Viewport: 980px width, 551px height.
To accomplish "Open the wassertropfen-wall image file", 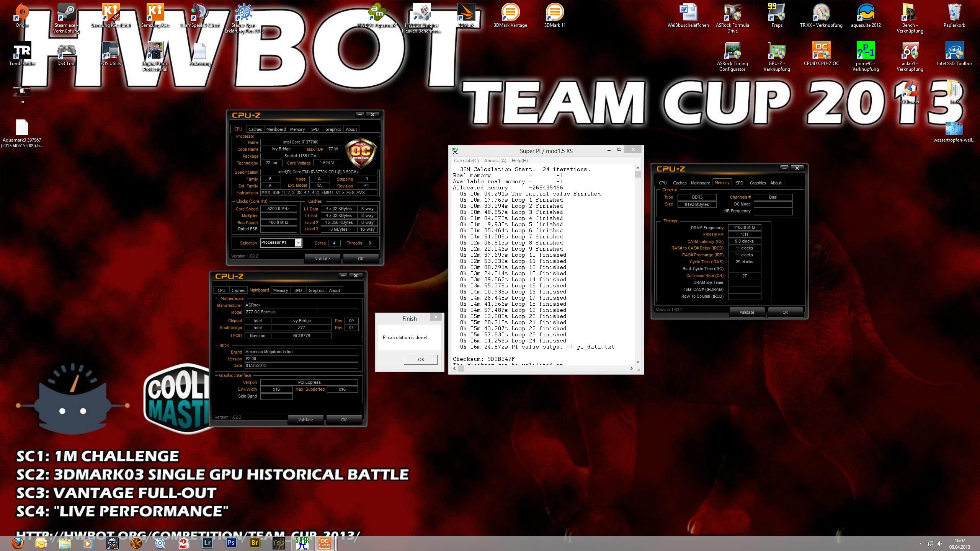I will coord(954,131).
